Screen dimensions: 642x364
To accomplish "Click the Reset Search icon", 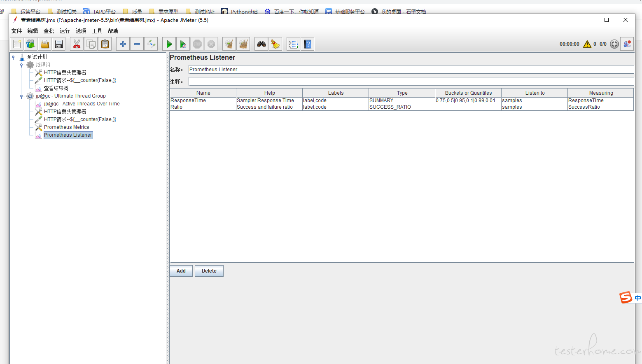I will click(275, 44).
